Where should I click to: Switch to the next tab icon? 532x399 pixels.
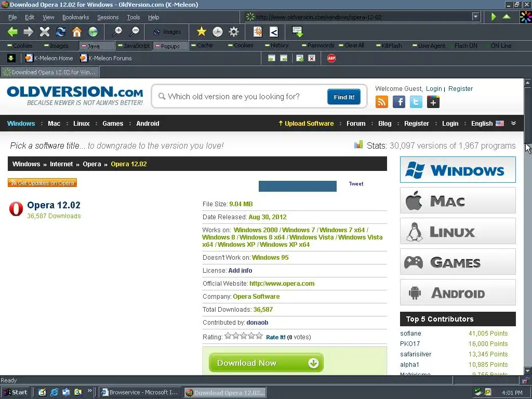(284, 58)
